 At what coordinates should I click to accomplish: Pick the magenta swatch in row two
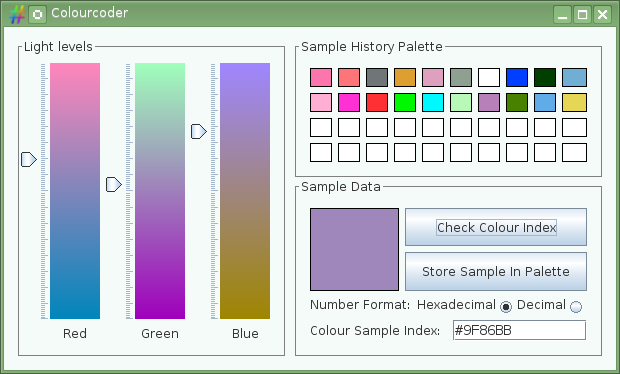pos(349,102)
